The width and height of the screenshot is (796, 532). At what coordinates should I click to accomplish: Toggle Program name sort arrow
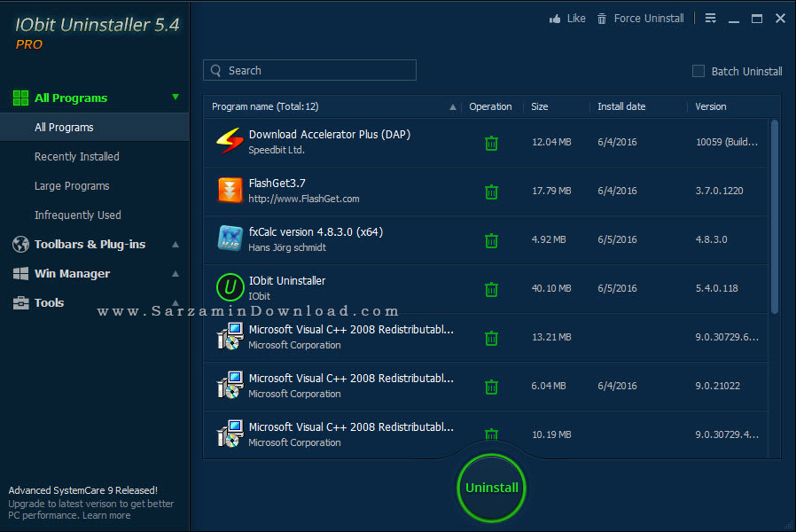click(453, 106)
